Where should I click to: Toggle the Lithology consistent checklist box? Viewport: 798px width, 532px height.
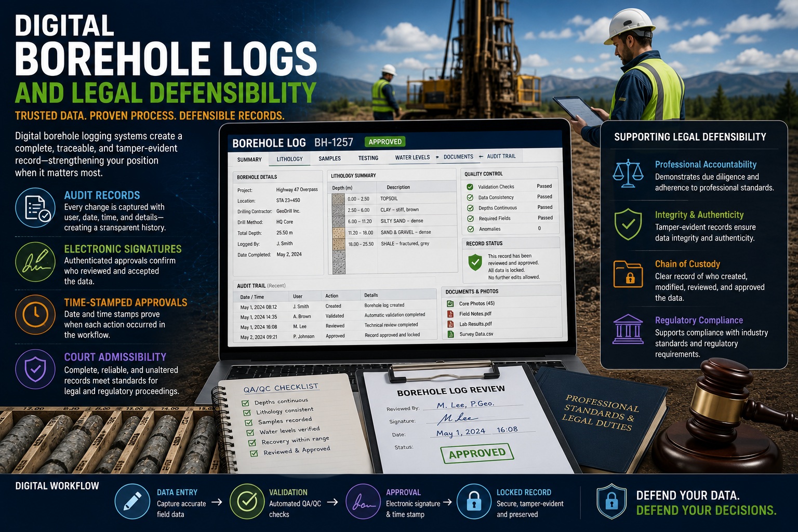tap(247, 413)
